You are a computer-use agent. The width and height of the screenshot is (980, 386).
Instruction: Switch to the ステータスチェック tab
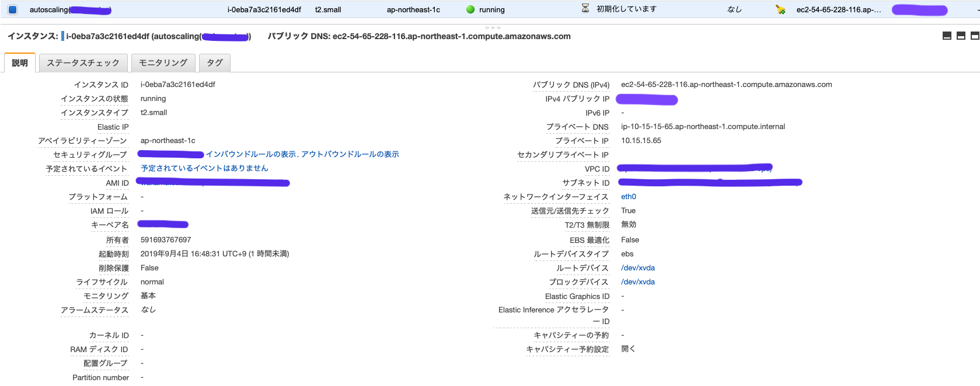point(83,62)
